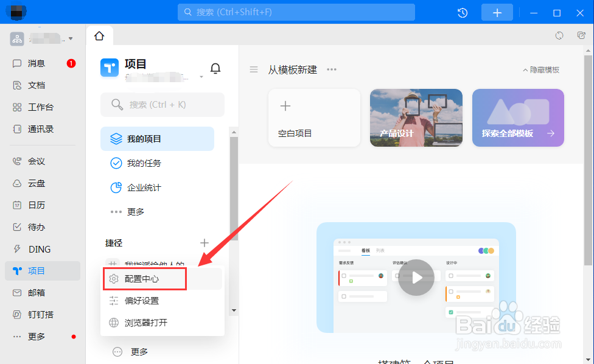
Task: Open 钉钉搭 in sidebar
Action: click(x=43, y=315)
